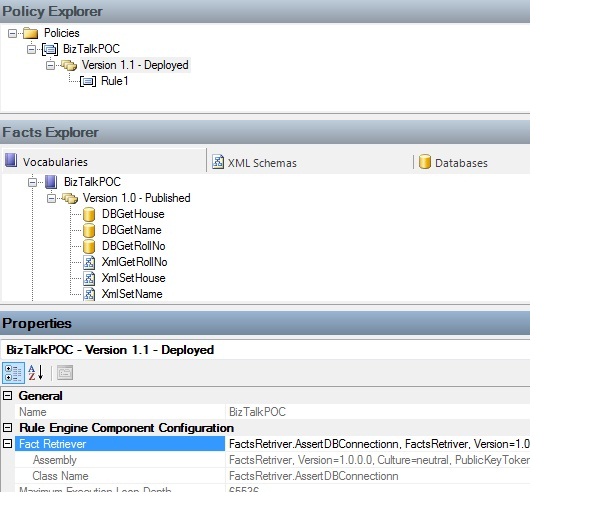Select the Vocabularies tab
Image resolution: width=592 pixels, height=509 pixels.
[46, 161]
